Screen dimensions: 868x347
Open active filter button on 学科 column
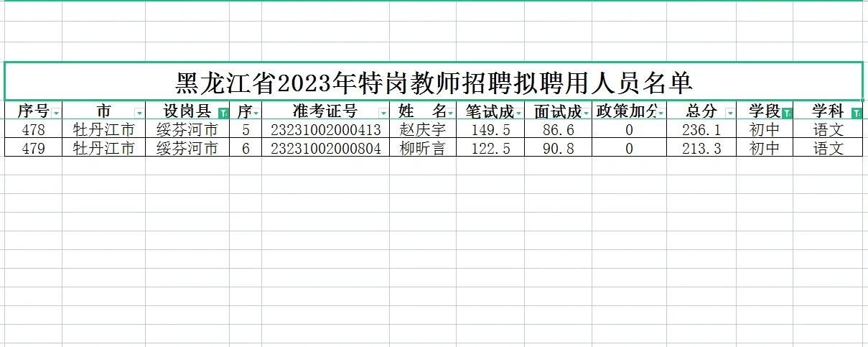pos(856,114)
